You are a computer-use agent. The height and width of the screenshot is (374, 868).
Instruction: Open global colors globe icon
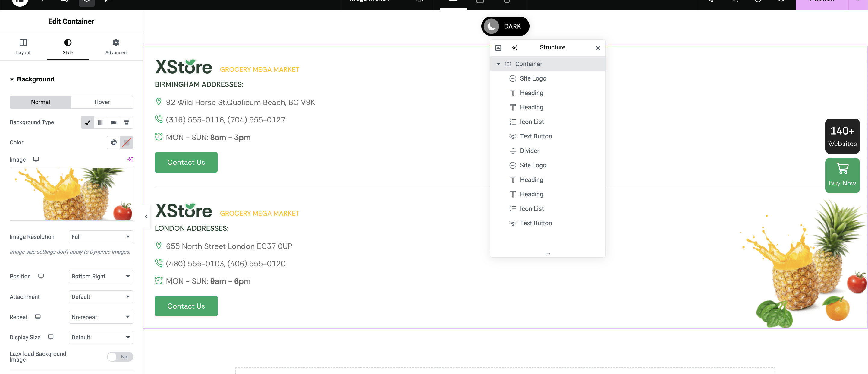[x=114, y=142]
